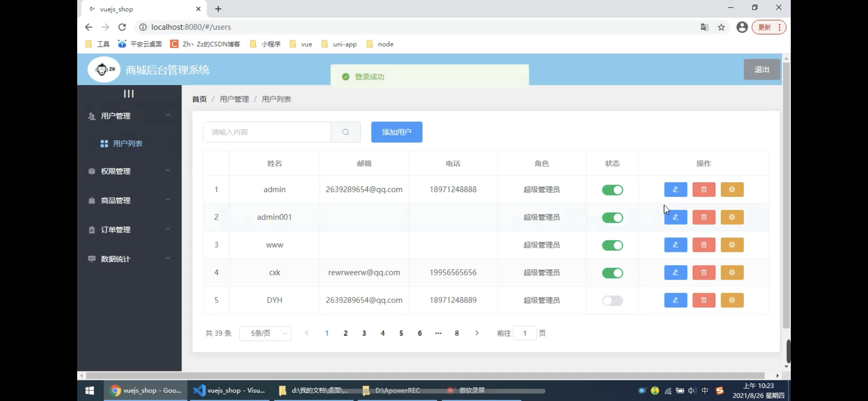Viewport: 868px width, 401px height.
Task: Toggle the status switch for www
Action: 612,245
